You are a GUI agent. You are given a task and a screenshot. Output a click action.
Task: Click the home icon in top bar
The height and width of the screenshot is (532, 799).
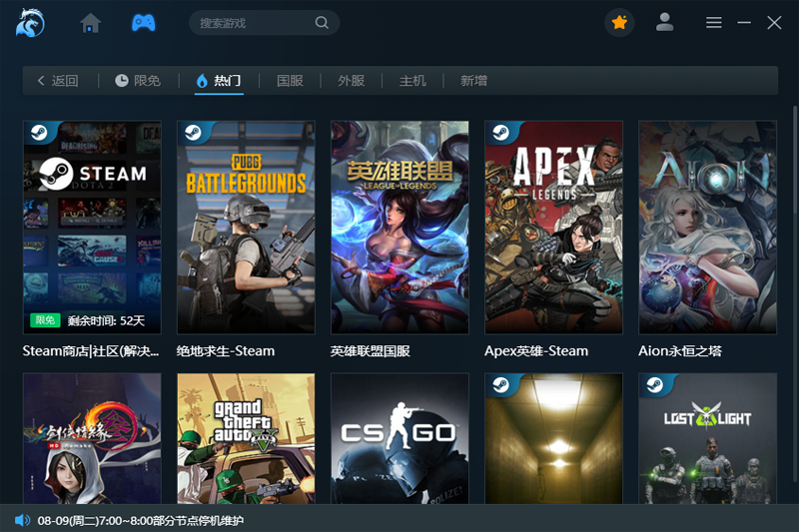[91, 23]
